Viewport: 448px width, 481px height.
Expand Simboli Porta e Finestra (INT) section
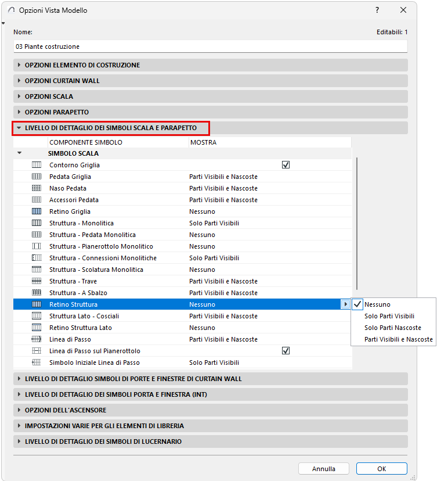[x=19, y=394]
